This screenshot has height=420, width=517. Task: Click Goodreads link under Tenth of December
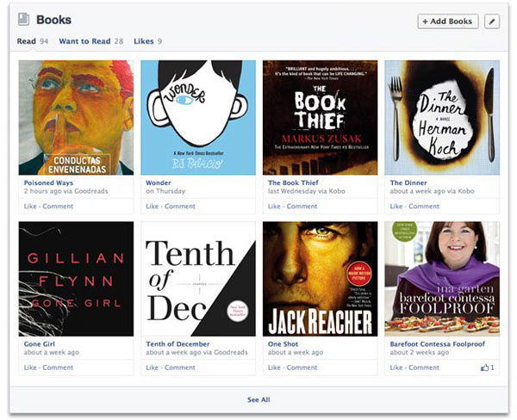(230, 353)
